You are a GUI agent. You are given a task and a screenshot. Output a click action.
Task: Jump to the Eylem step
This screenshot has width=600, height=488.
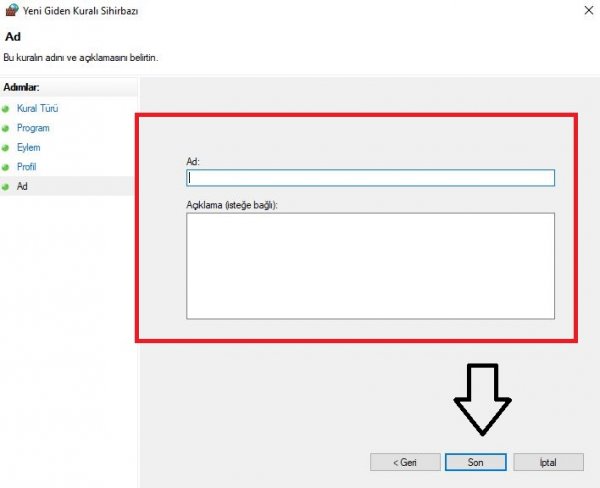tap(29, 147)
